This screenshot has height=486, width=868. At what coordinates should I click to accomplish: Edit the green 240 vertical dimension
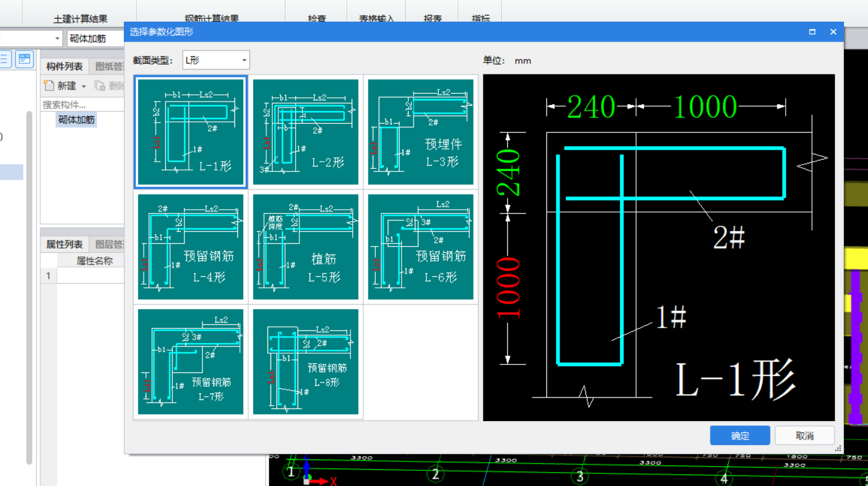pyautogui.click(x=508, y=172)
